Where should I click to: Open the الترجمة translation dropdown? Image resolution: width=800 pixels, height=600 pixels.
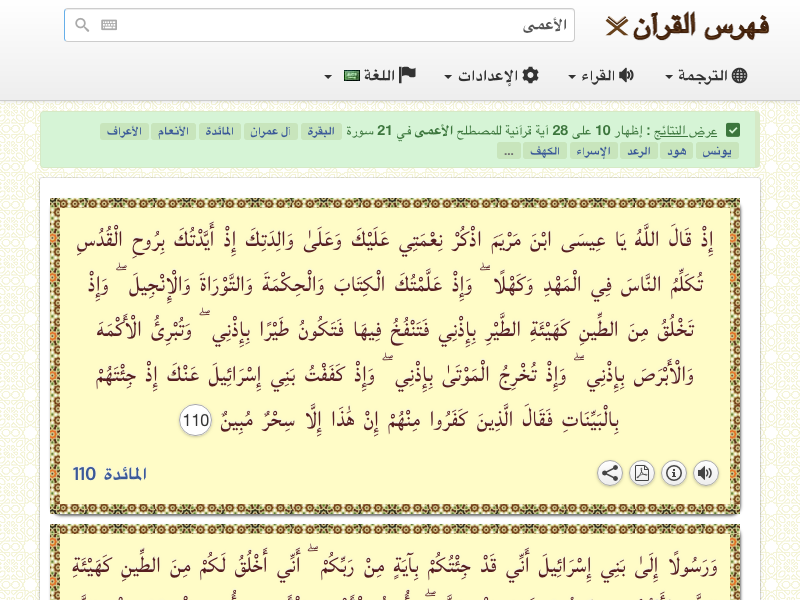[x=706, y=76]
